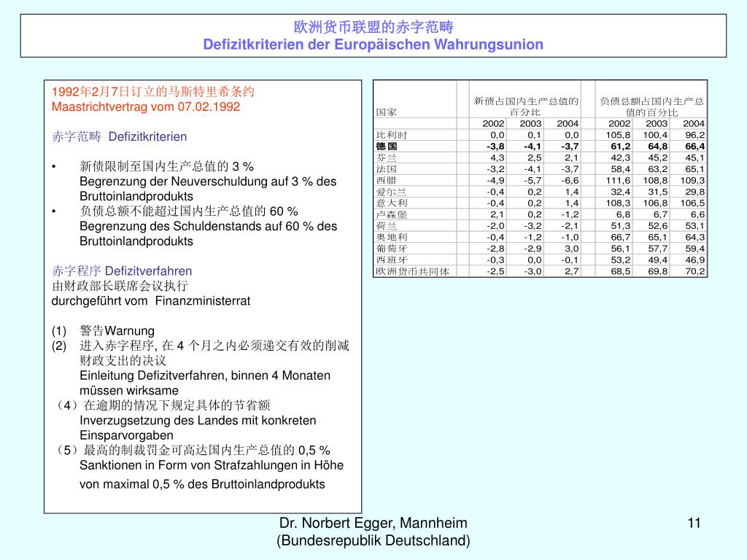
Task: Click the value 59,4 in 葡萄牙 row
Action: tap(695, 249)
